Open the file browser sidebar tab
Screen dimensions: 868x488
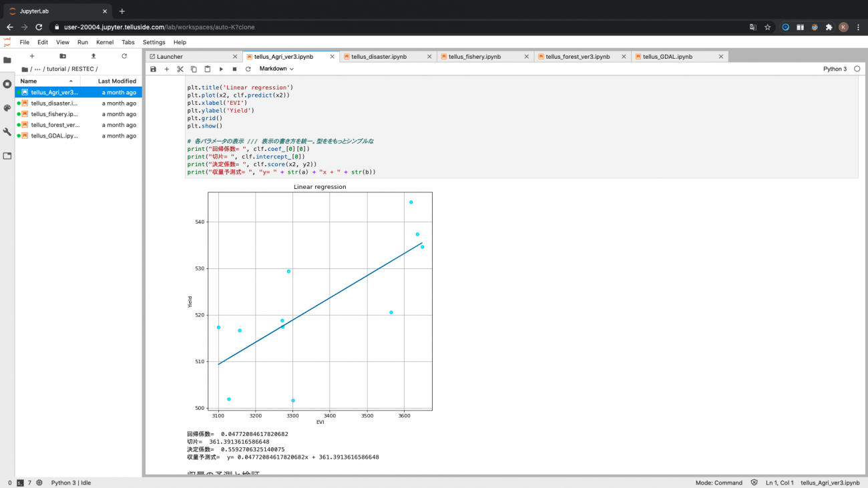[x=7, y=60]
